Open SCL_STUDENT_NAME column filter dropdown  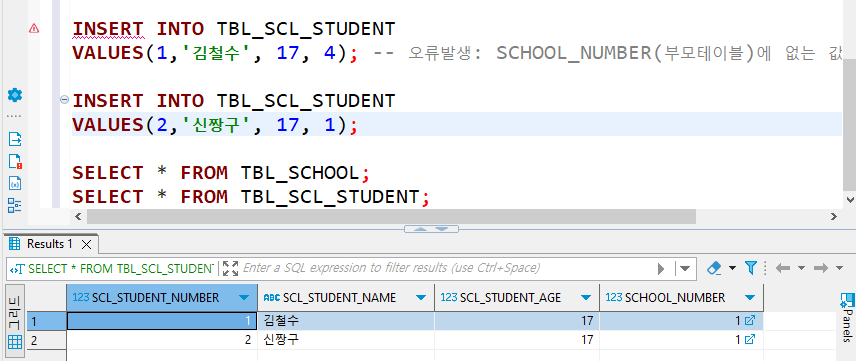[x=420, y=298]
